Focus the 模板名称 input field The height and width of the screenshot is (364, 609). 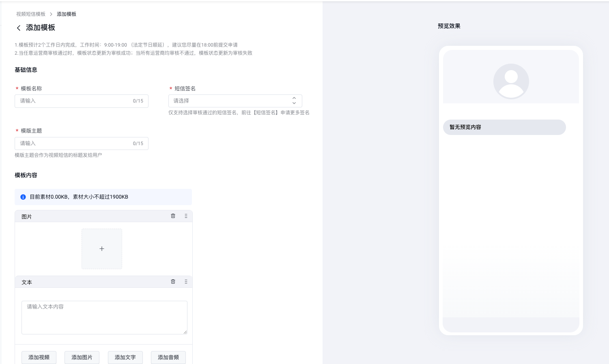pyautogui.click(x=75, y=101)
